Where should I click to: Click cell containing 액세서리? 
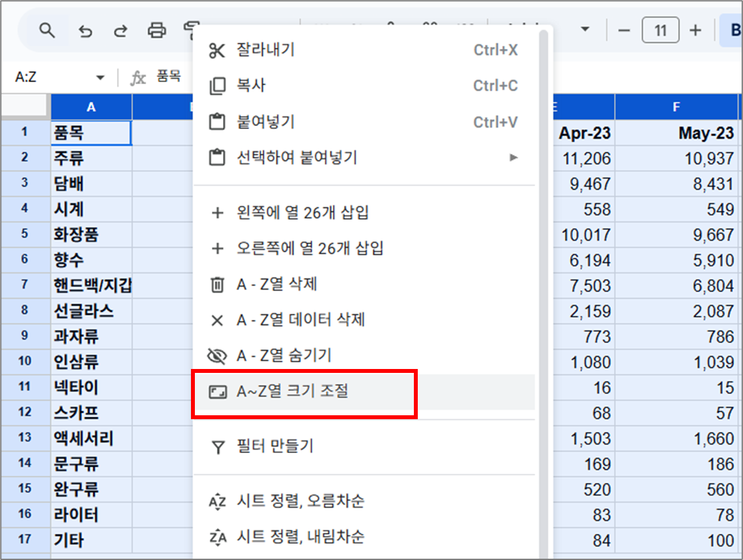coord(91,438)
